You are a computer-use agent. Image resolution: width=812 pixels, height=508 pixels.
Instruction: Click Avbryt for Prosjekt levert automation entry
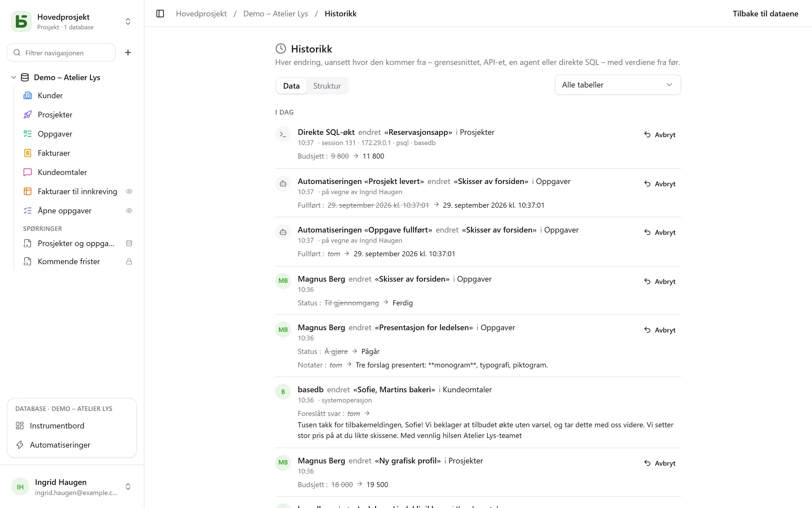coord(660,184)
